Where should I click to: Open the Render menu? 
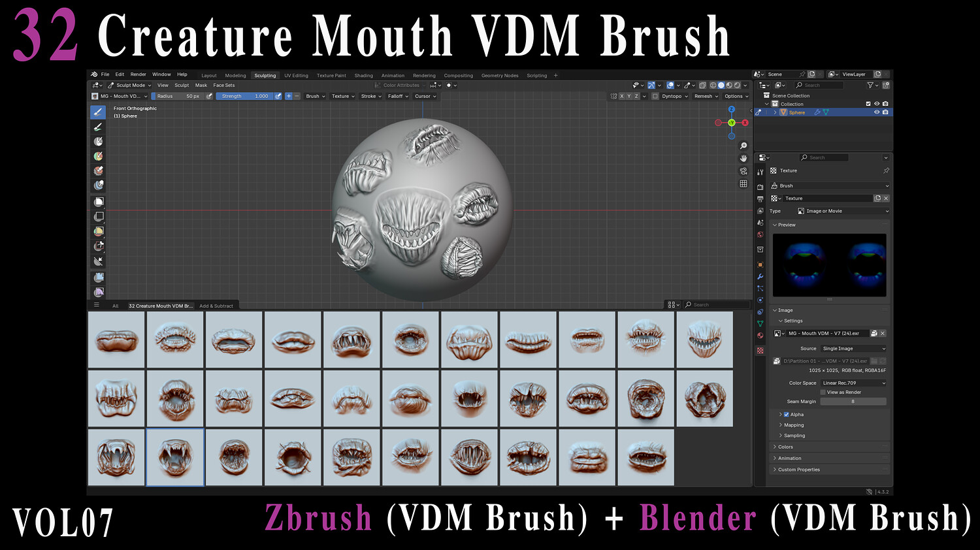(x=139, y=74)
